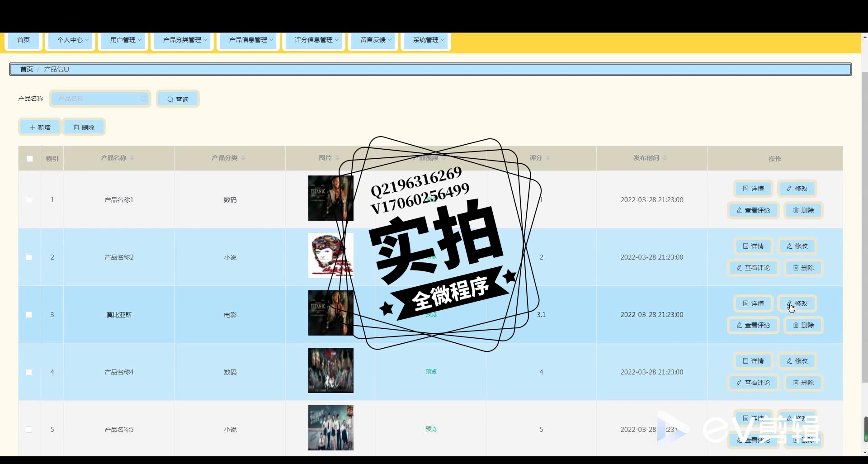Click the 新增 add button
This screenshot has width=868, height=464.
pyautogui.click(x=40, y=127)
